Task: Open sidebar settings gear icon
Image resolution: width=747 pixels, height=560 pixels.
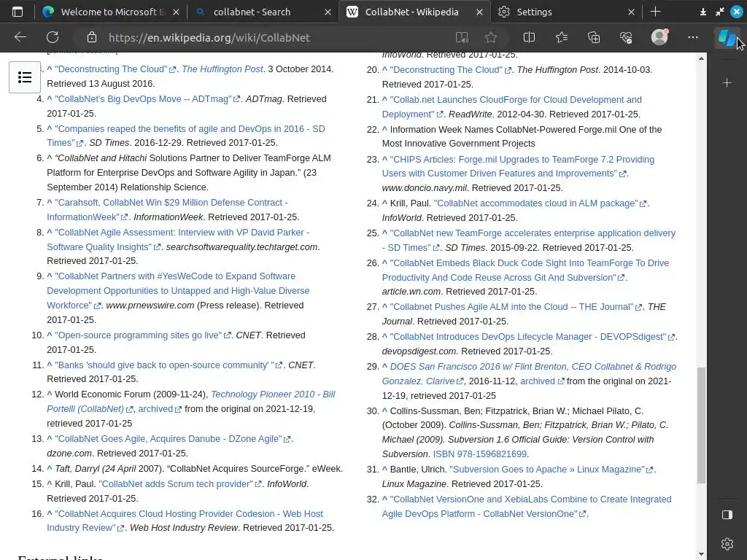Action: [x=727, y=543]
